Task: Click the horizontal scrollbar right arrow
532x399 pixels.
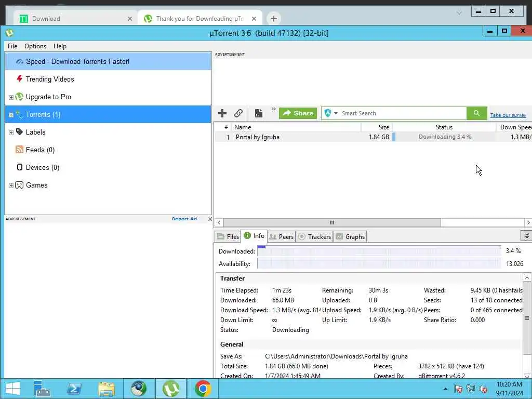Action: click(x=528, y=222)
